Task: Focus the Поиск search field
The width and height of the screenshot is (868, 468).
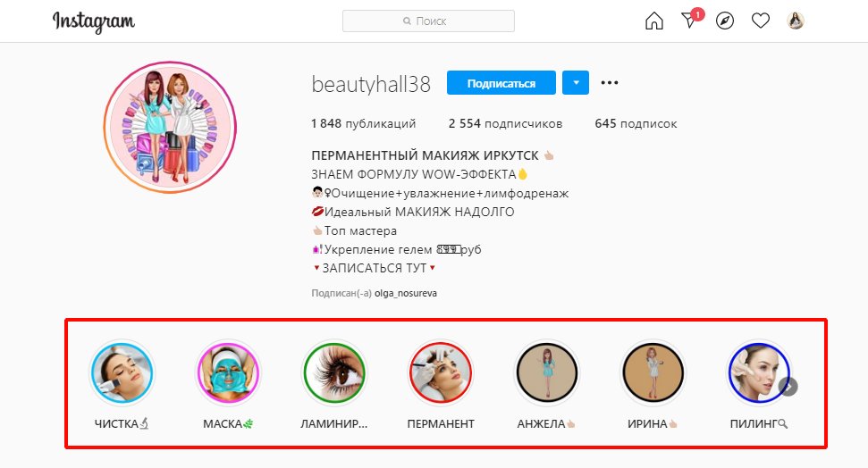Action: pyautogui.click(x=428, y=21)
